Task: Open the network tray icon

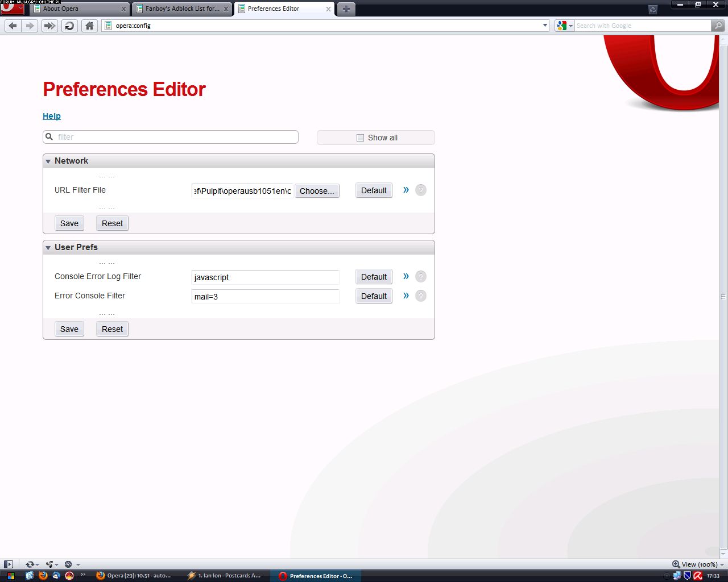Action: [x=677, y=576]
